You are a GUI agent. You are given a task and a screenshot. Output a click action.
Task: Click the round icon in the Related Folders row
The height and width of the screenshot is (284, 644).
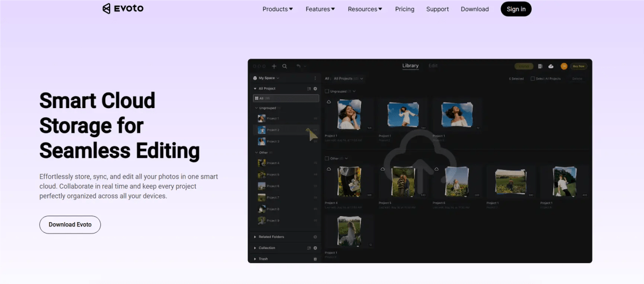315,237
